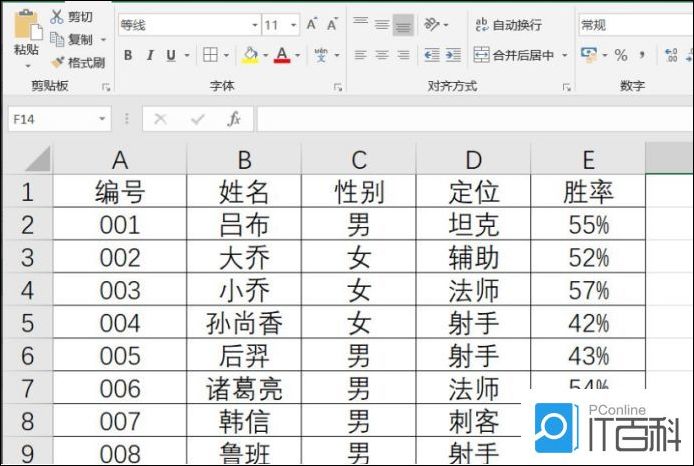
Task: Open the Paste options dropdown arrow
Action: pos(28,66)
